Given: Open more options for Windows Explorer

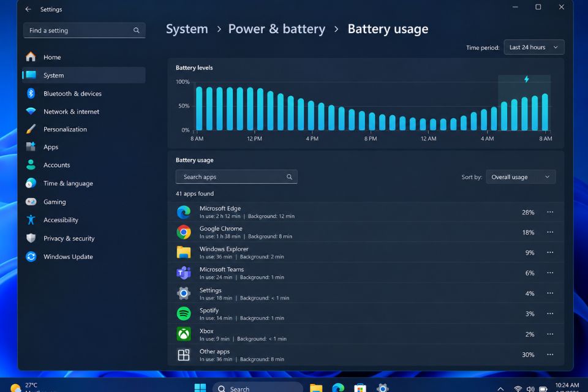Looking at the screenshot, I should [x=550, y=252].
